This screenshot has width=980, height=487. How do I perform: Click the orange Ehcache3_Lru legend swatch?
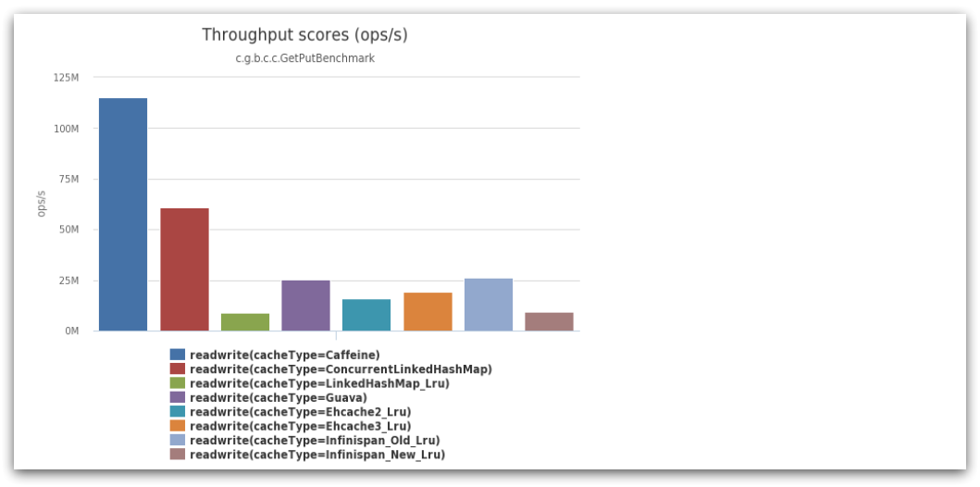178,427
